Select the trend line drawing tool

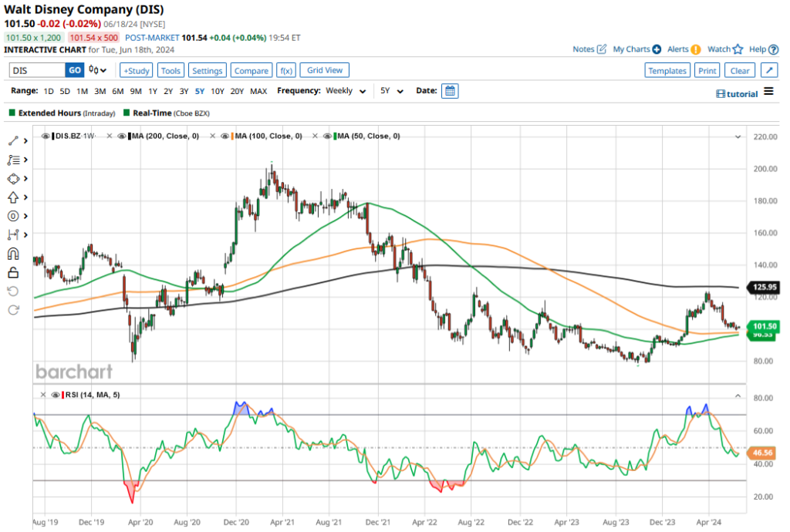13,140
